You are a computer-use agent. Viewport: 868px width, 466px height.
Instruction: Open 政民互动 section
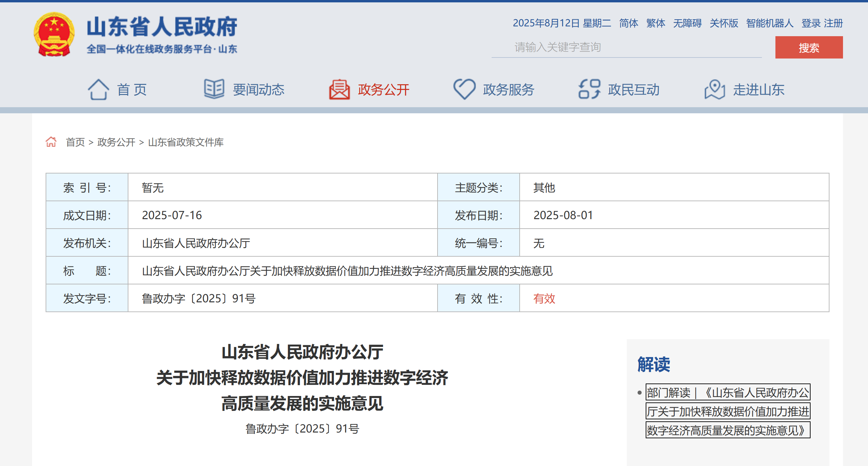click(x=634, y=90)
